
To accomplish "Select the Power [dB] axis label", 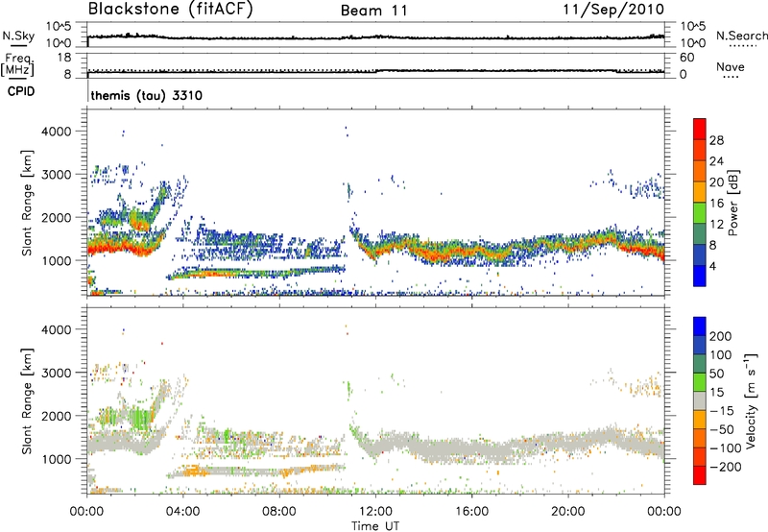I will pos(732,203).
